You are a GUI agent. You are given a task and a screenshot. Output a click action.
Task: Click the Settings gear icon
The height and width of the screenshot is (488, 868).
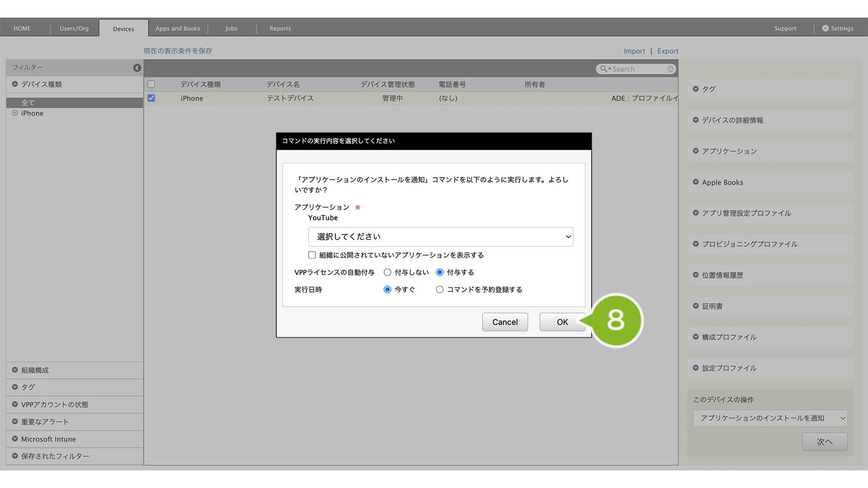point(825,28)
